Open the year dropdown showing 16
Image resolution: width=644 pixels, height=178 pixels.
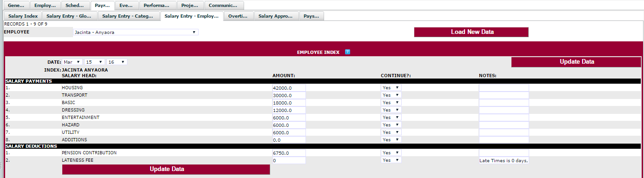[117, 62]
